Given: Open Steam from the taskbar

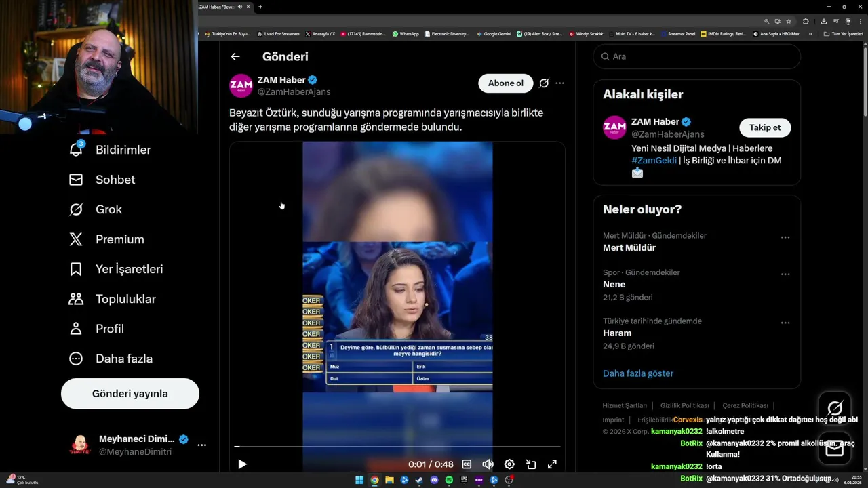Looking at the screenshot, I should [x=419, y=480].
